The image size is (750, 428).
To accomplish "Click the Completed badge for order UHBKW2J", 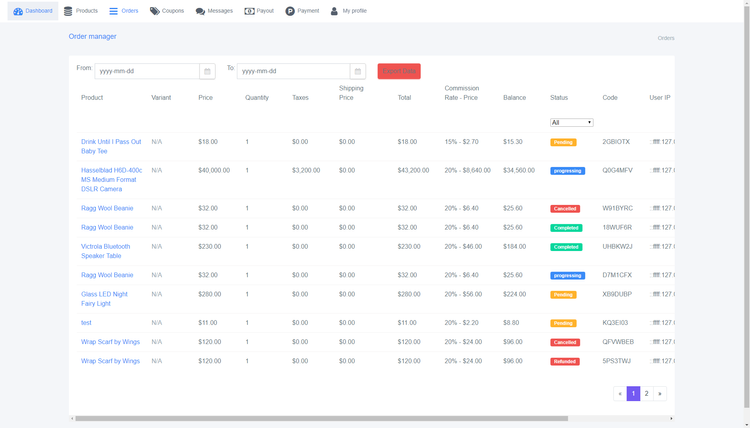I will tap(566, 247).
